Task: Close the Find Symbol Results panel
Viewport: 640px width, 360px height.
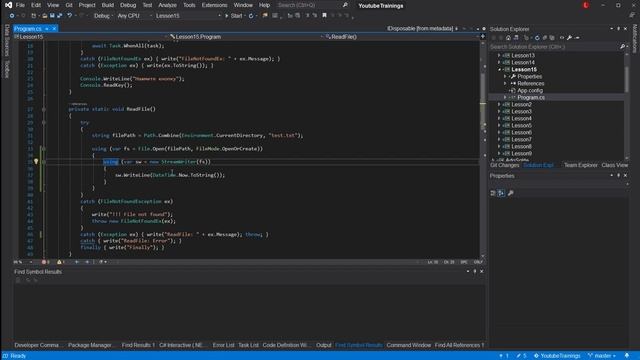Action: coord(482,271)
